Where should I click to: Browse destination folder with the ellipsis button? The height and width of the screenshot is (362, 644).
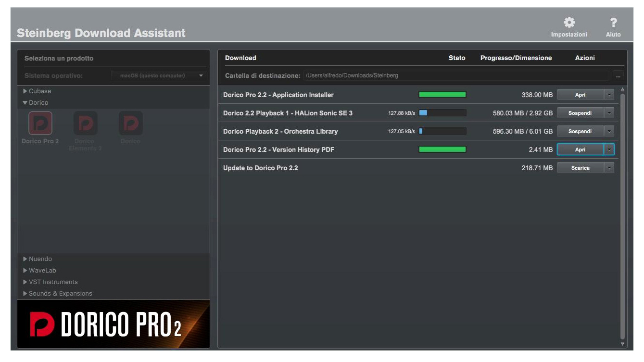click(x=618, y=75)
